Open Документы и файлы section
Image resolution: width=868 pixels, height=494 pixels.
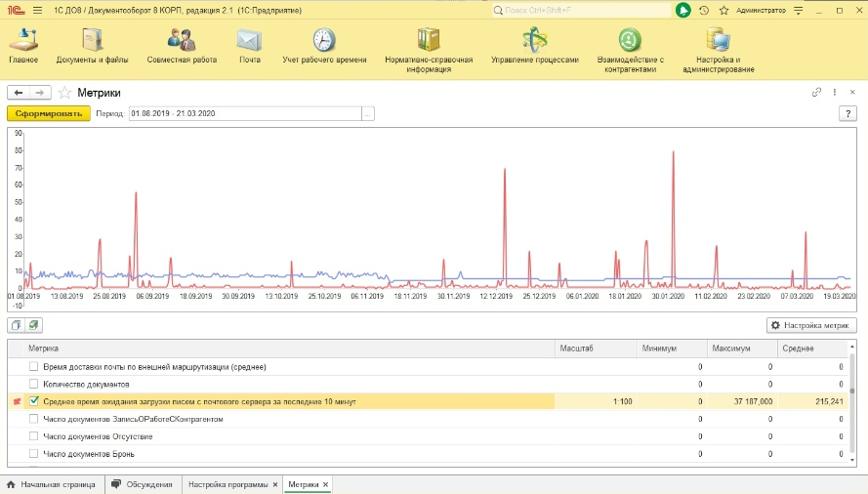click(x=92, y=47)
